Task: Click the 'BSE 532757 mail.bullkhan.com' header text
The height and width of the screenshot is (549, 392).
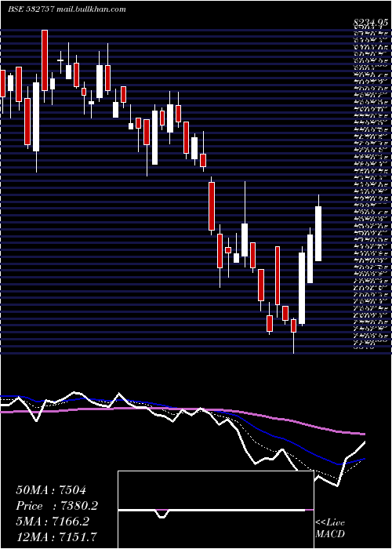Action: (x=67, y=9)
